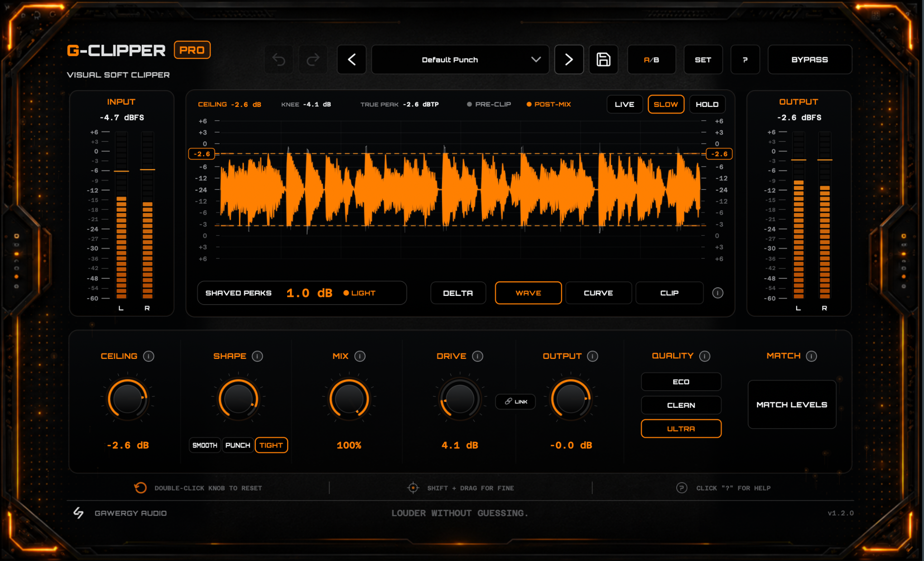Screen dimensions: 924x561
Task: Click the input -4.7 dBFS reading
Action: 122,117
